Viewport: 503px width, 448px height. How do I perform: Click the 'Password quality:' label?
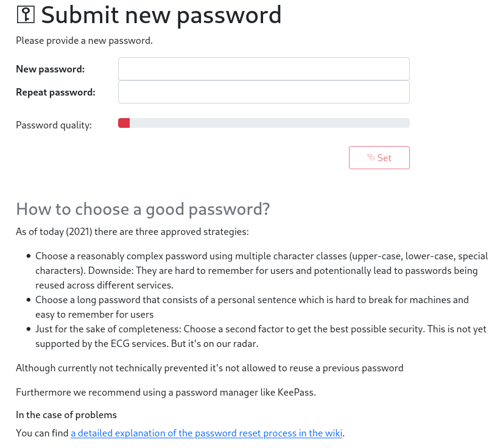[x=54, y=125]
